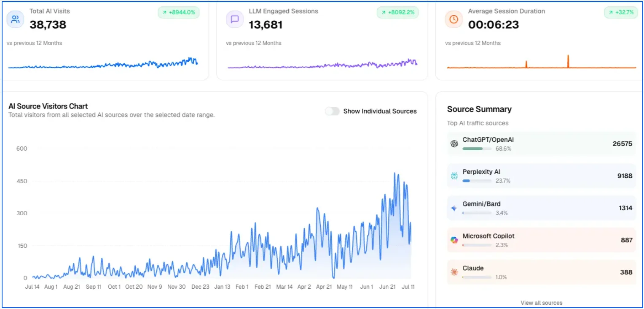The width and height of the screenshot is (644, 309).
Task: Click the +8092.2% growth badge
Action: [x=398, y=12]
